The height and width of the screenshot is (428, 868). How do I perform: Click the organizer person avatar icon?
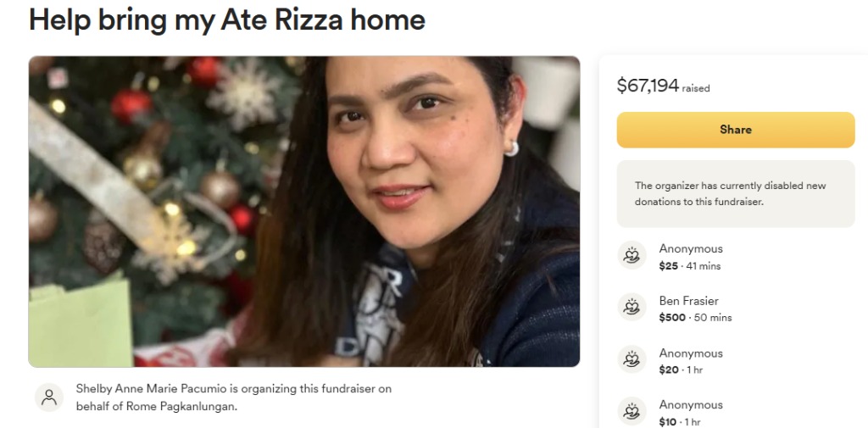(49, 397)
